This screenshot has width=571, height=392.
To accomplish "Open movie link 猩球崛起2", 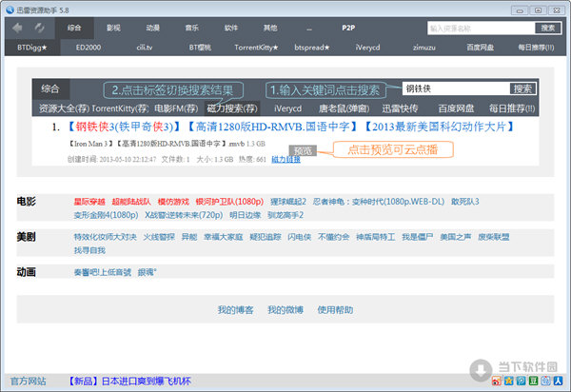I will point(288,202).
